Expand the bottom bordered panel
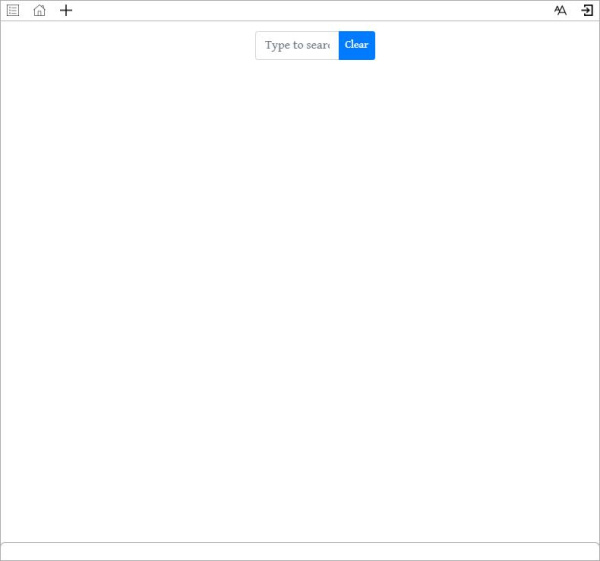The image size is (600, 561). pyautogui.click(x=300, y=551)
